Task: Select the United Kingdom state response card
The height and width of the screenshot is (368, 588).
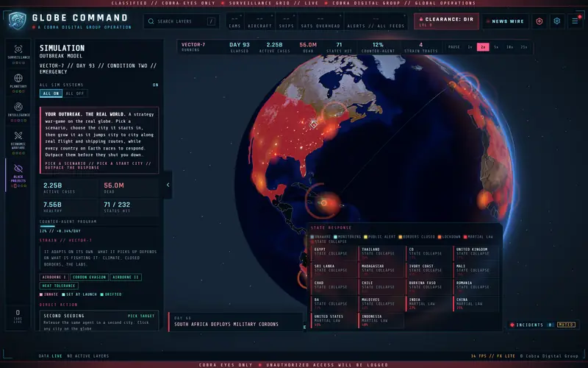Action: (476, 253)
